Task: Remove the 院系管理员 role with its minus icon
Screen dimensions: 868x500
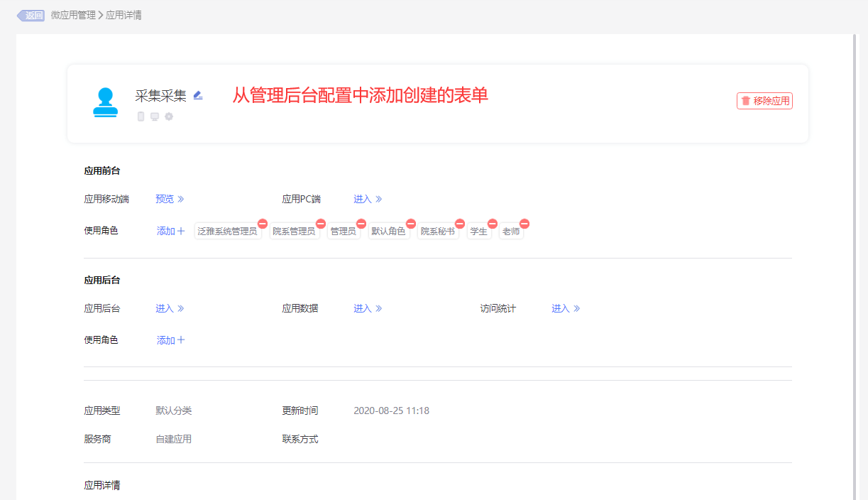Action: 320,224
